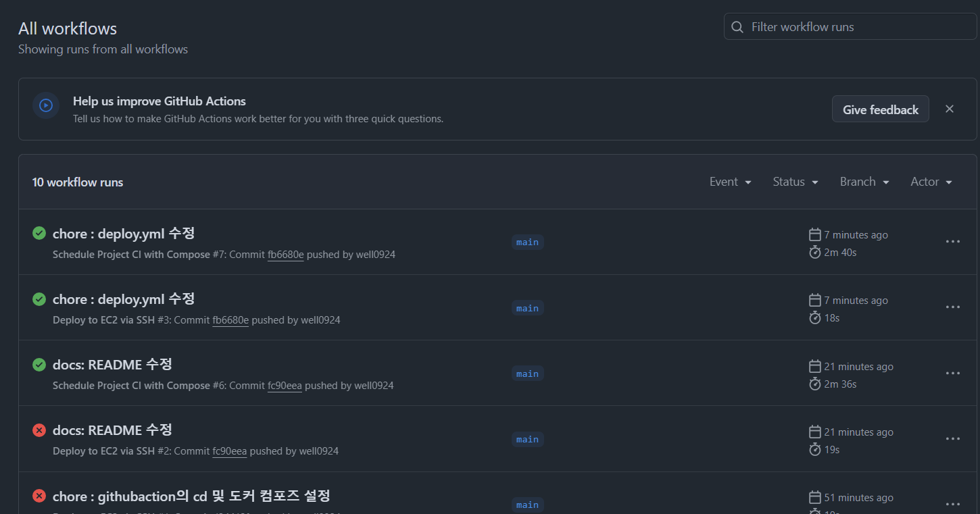This screenshot has width=980, height=514.
Task: Expand the Branch filter dropdown
Action: (864, 182)
